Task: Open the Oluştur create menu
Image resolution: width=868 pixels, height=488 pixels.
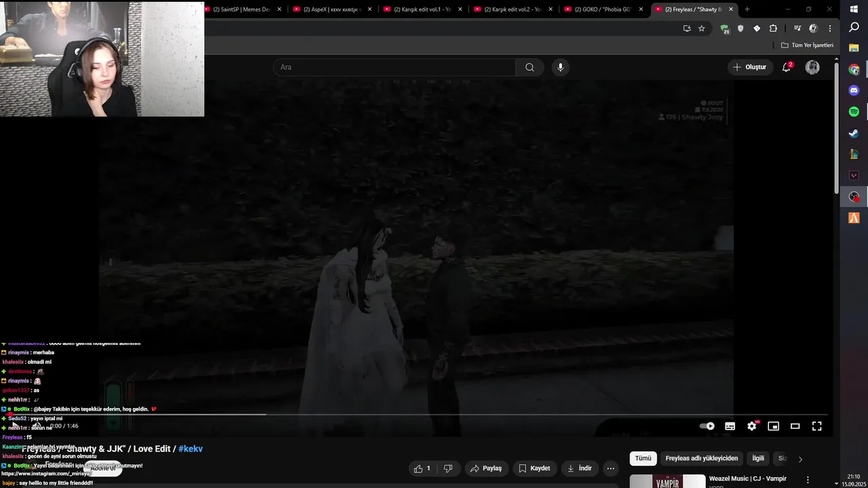Action: (x=749, y=67)
